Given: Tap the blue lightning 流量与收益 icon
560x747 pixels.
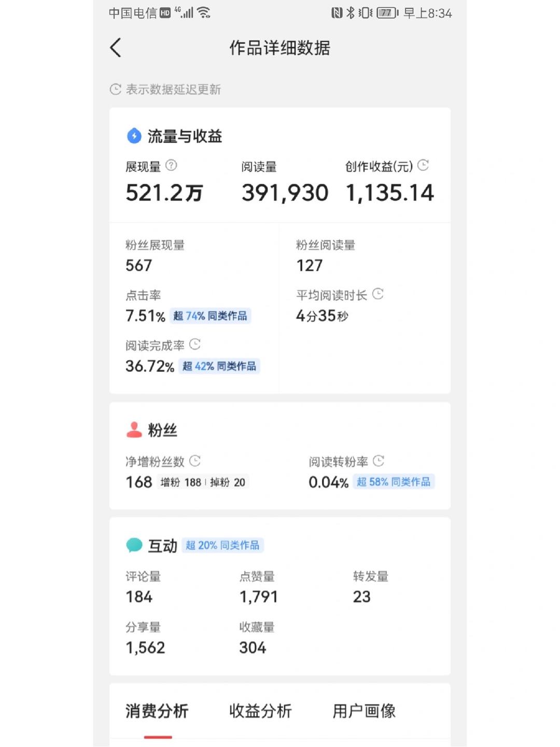Looking at the screenshot, I should coord(134,136).
